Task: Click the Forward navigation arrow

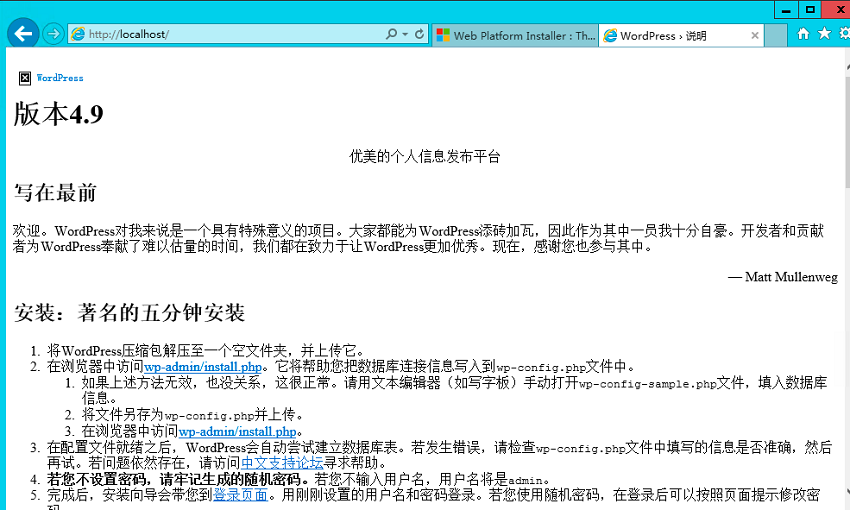Action: click(53, 34)
